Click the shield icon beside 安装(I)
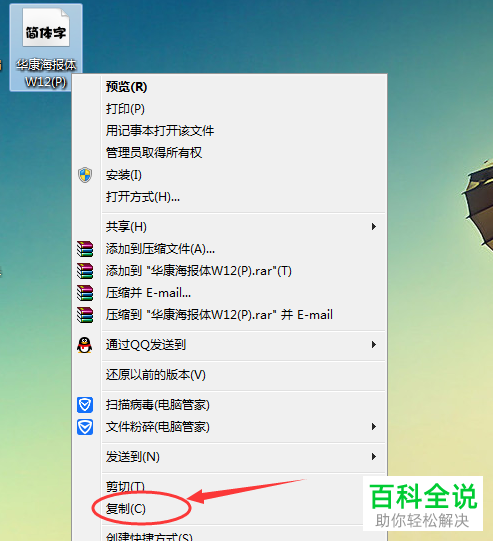 [x=85, y=175]
